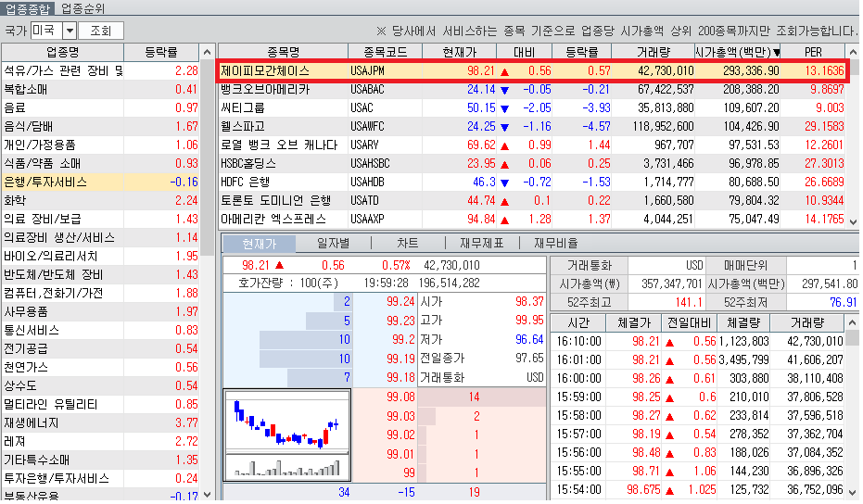The image size is (863, 504).
Task: Select the 음료 sector
Action: point(101,107)
